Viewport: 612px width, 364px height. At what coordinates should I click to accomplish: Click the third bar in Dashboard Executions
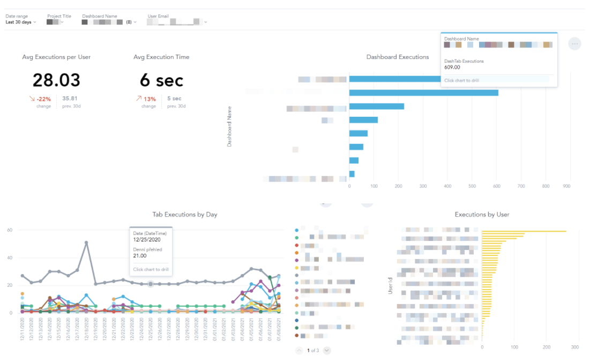pos(376,106)
